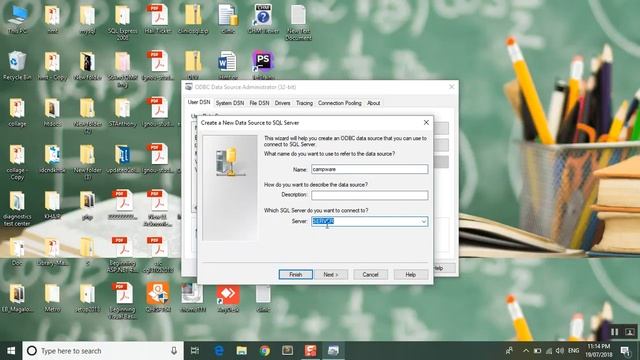Viewport: 640px width, 360px height.
Task: Select the New Text Document icon
Action: click(x=298, y=22)
